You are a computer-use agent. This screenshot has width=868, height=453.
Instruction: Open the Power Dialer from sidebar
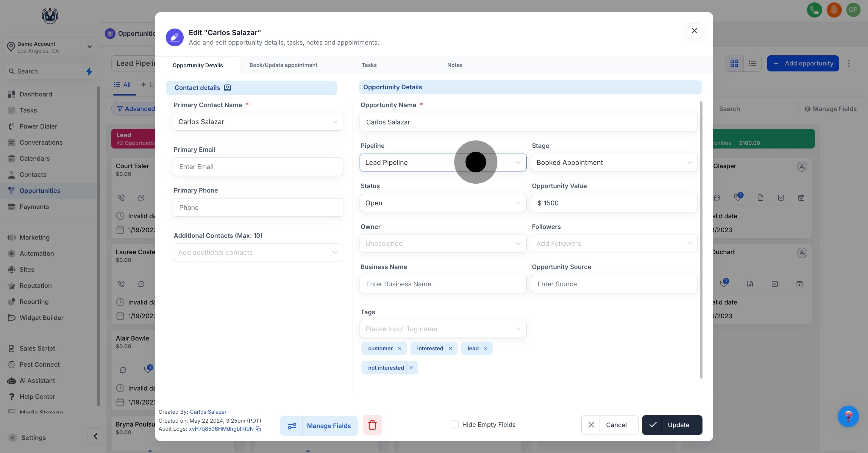coord(38,126)
